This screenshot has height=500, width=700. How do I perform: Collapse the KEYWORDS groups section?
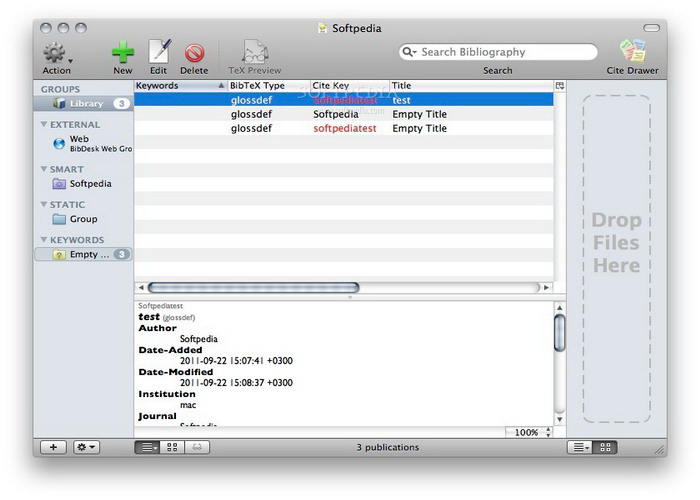(x=43, y=240)
